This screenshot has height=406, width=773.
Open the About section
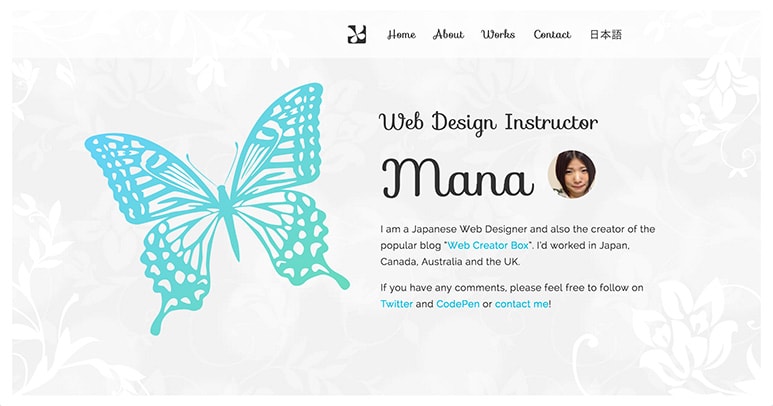[x=448, y=35]
